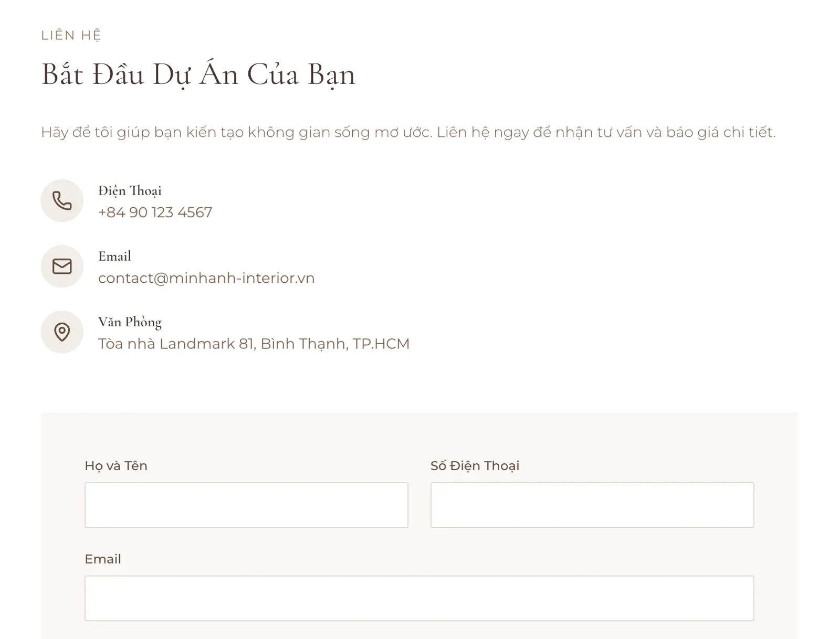Image resolution: width=840 pixels, height=639 pixels.
Task: Click the Văn Phòng contact title
Action: (x=130, y=322)
